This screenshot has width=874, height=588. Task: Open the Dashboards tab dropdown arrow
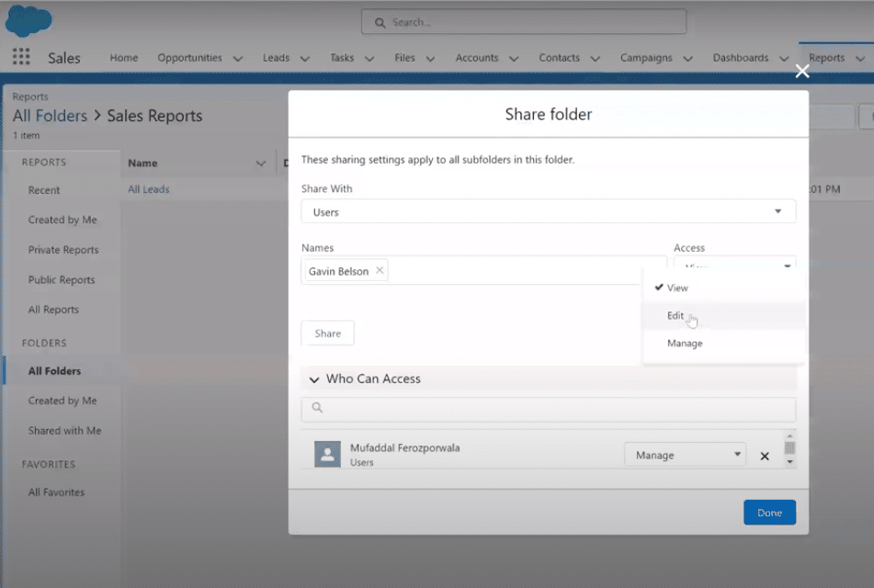point(784,59)
